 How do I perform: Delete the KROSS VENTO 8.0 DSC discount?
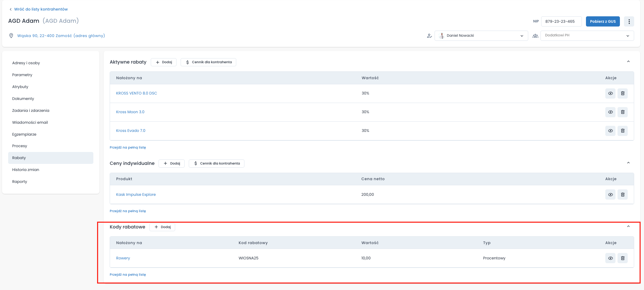click(x=622, y=93)
